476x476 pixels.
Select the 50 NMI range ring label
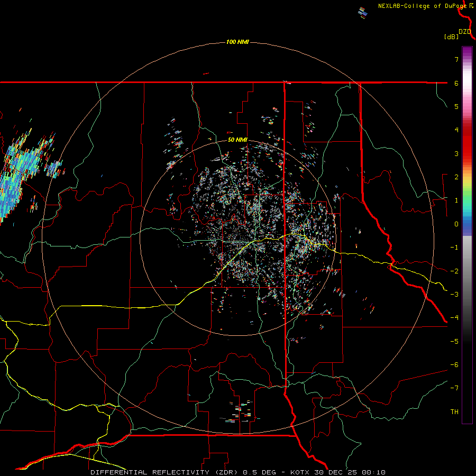point(237,140)
